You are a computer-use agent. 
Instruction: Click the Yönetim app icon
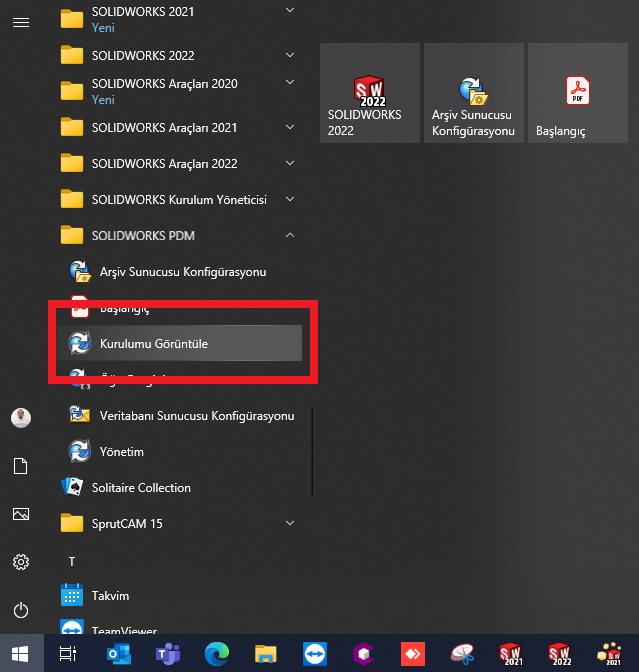pyautogui.click(x=80, y=451)
